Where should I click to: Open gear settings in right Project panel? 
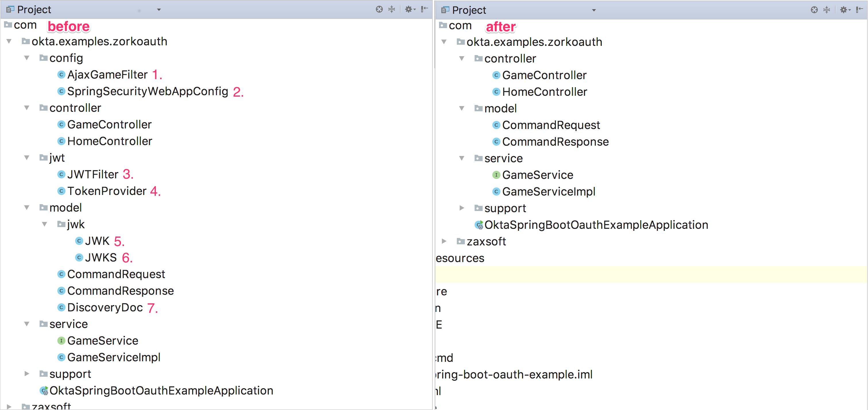click(x=844, y=10)
